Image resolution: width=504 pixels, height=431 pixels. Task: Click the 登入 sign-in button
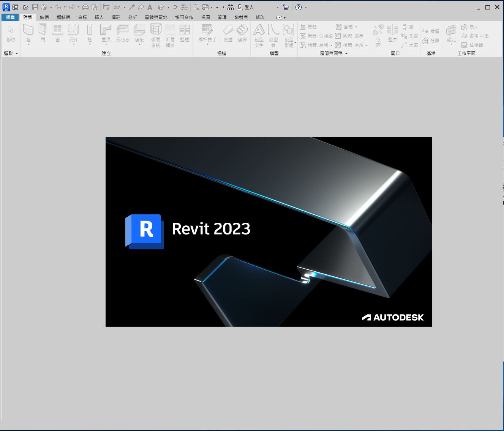pyautogui.click(x=246, y=7)
